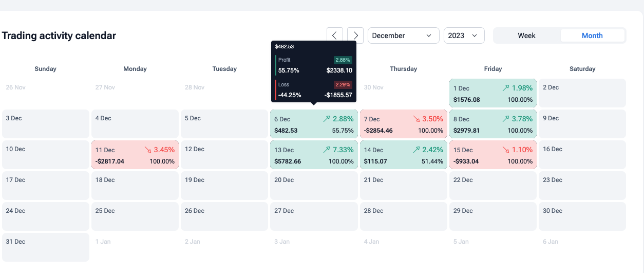Select the 6 Dec trading day cell
Image resolution: width=644 pixels, height=273 pixels.
pos(314,124)
